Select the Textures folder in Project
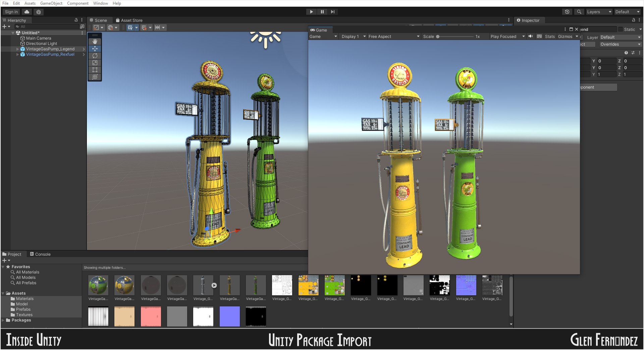 24,315
